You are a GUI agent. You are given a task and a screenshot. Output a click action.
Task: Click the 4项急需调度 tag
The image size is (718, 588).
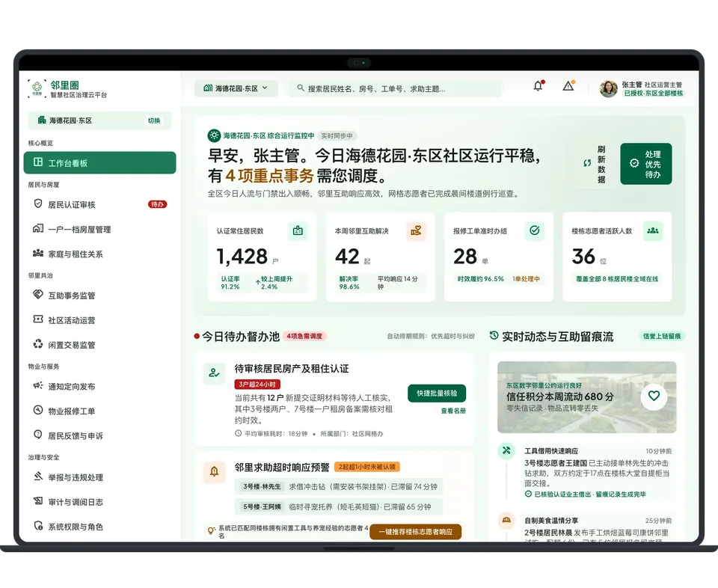(304, 336)
